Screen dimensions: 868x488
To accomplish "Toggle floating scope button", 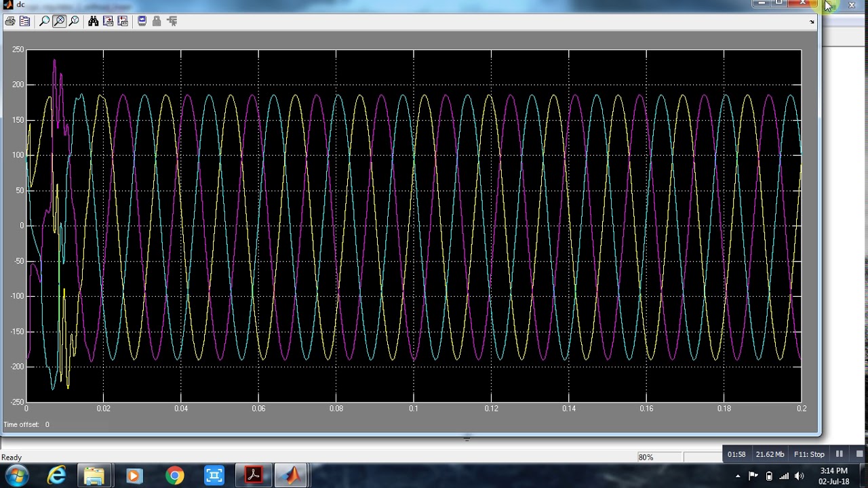I will click(x=142, y=21).
